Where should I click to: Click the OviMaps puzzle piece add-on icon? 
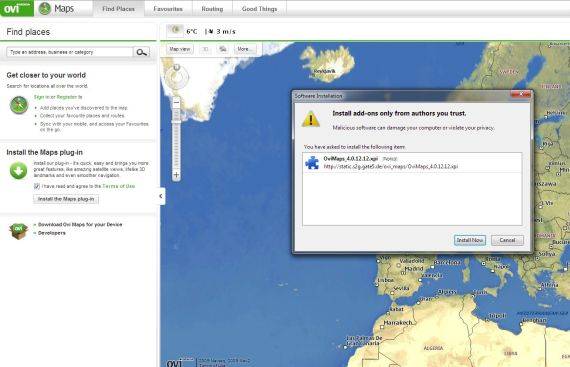(x=312, y=162)
